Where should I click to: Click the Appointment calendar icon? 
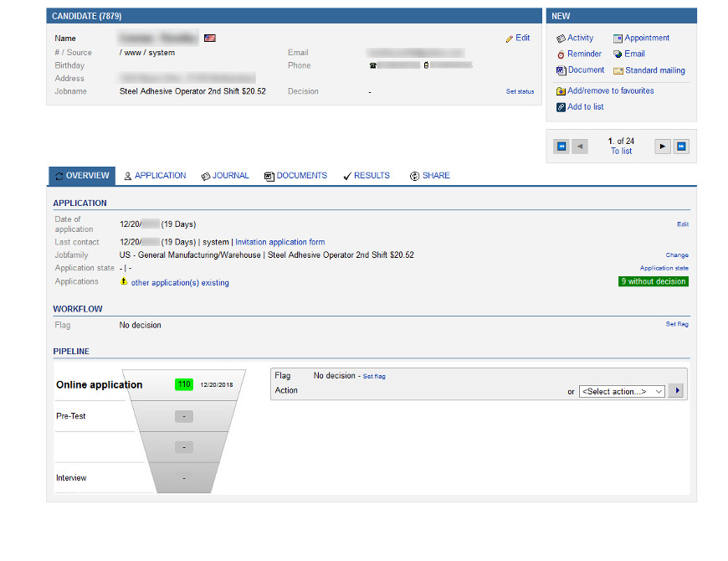pos(618,39)
